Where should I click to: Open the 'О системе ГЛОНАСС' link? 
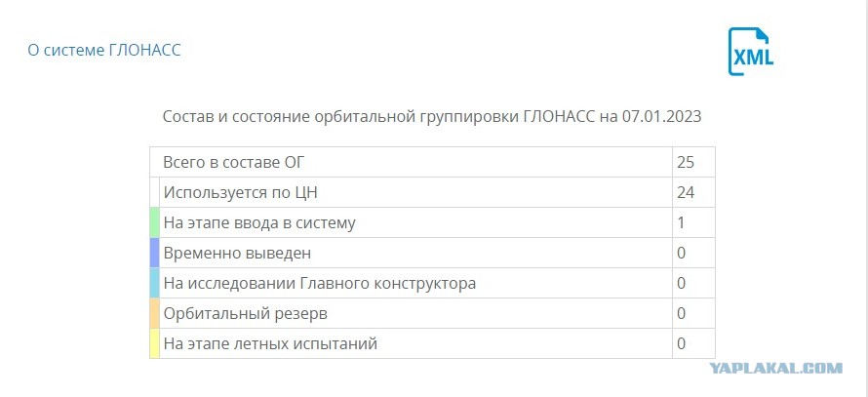click(104, 51)
